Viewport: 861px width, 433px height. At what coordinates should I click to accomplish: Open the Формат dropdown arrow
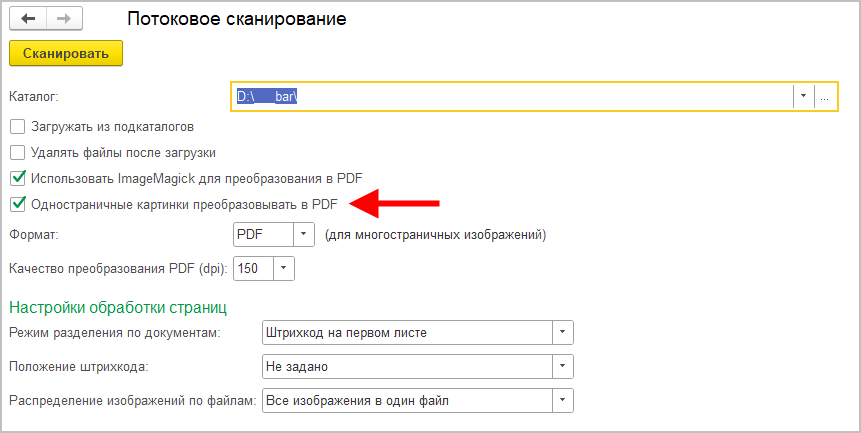click(304, 235)
